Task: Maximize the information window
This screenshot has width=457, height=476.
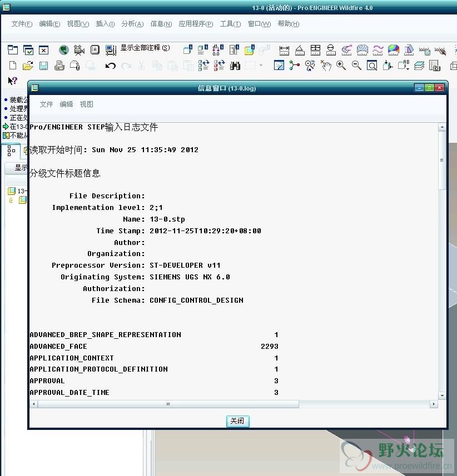Action: click(429, 88)
